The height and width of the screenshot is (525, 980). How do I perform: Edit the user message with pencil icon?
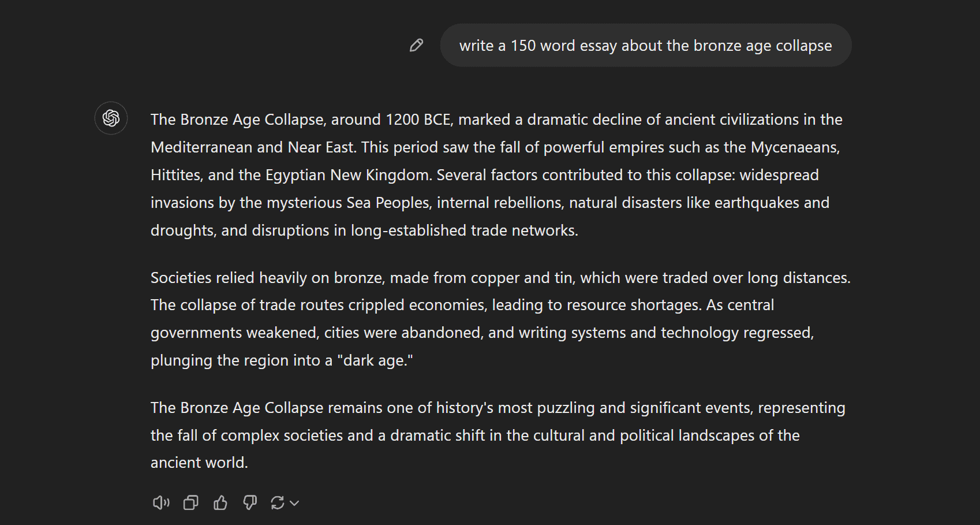point(416,45)
